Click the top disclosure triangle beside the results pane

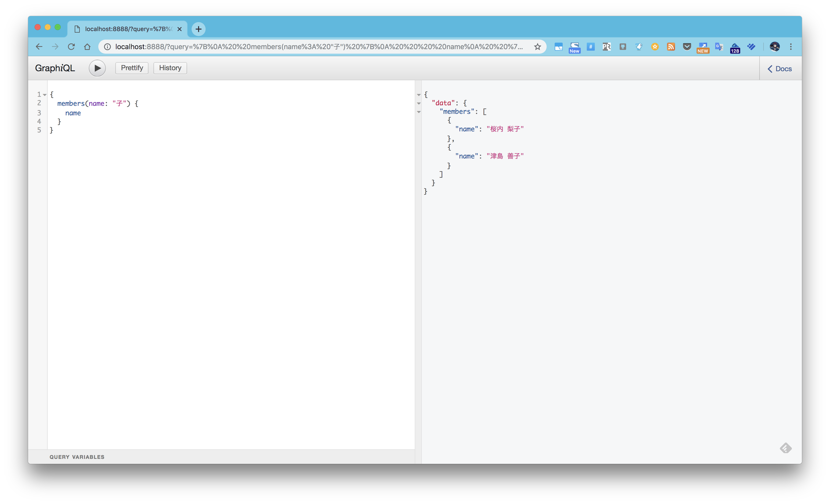point(419,95)
